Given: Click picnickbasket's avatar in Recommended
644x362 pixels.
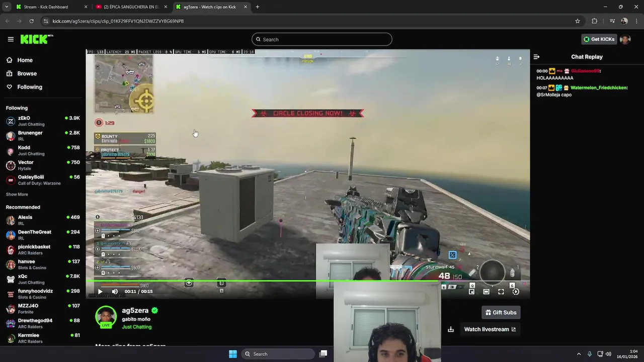Looking at the screenshot, I should coord(11,250).
